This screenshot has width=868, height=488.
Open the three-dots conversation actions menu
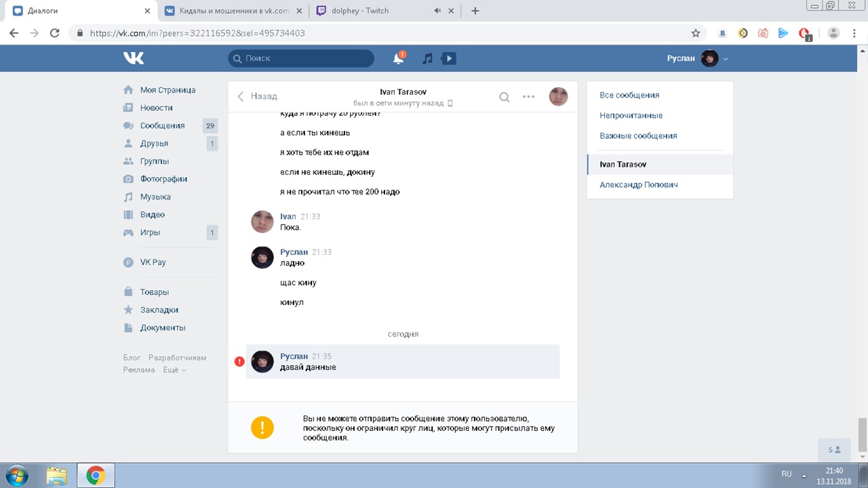529,97
